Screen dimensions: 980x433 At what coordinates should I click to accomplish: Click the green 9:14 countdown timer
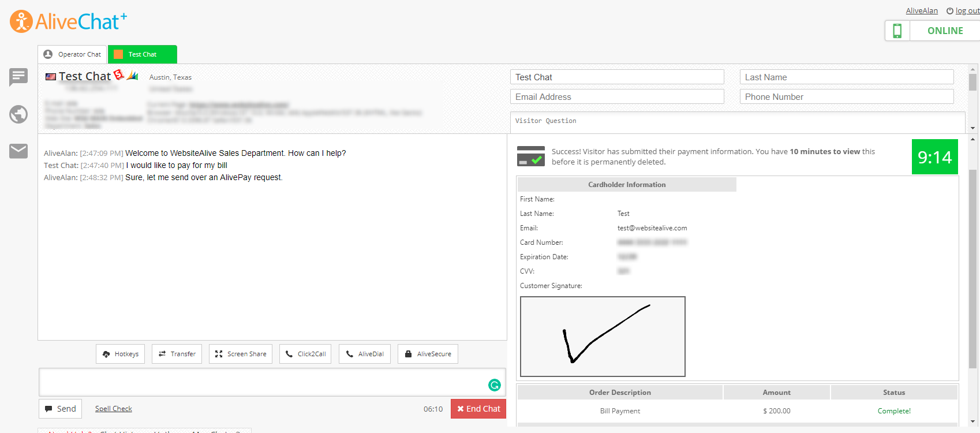point(935,157)
